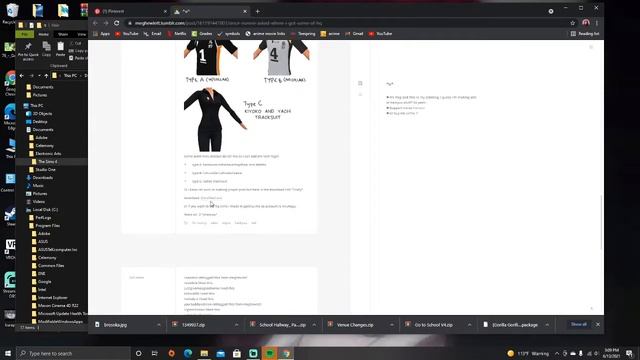Open options for Go to School V4.zip
This screenshot has height=360, width=640.
pyautogui.click(x=469, y=325)
